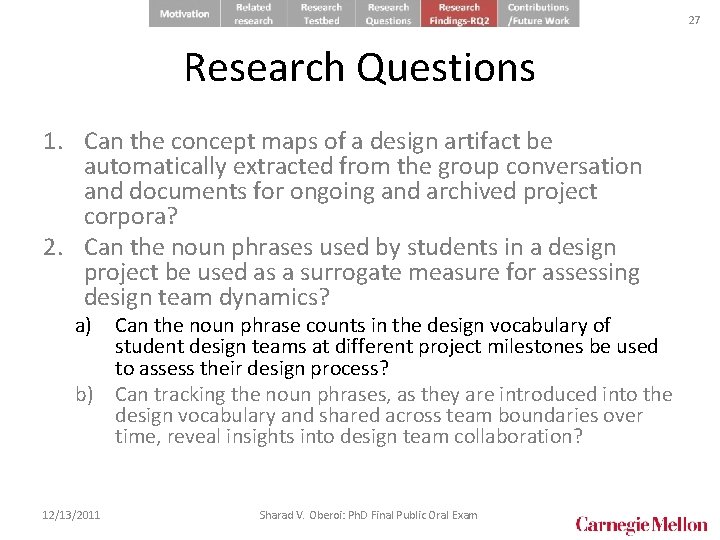
Task: Click the Carnegie Mellon logo
Action: 641,524
